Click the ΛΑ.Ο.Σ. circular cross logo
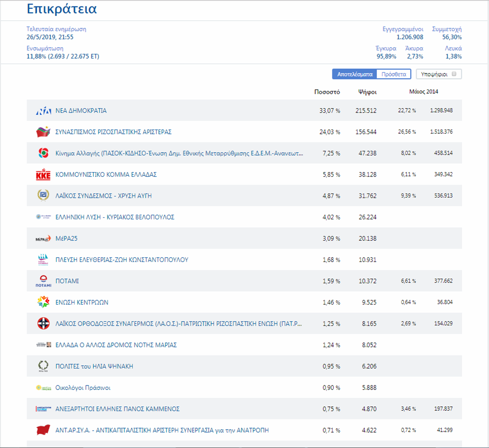Viewport: 489px width, 448px height. pos(43,323)
